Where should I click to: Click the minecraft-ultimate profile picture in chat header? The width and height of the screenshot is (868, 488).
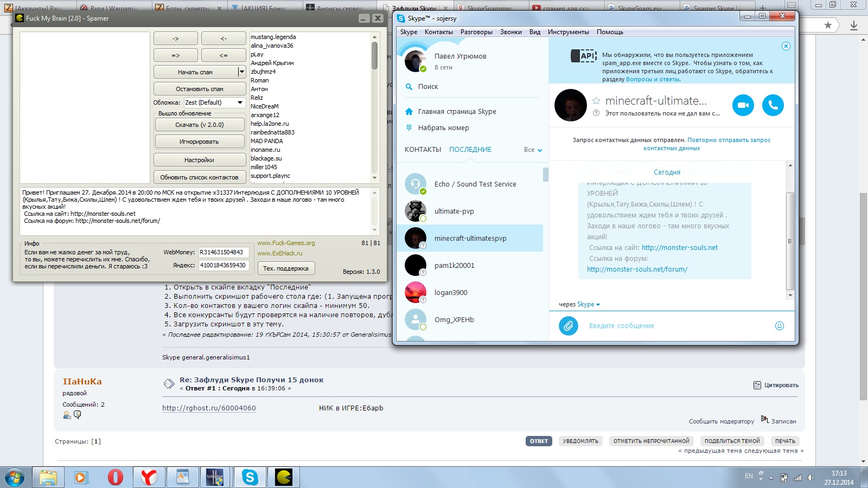571,105
